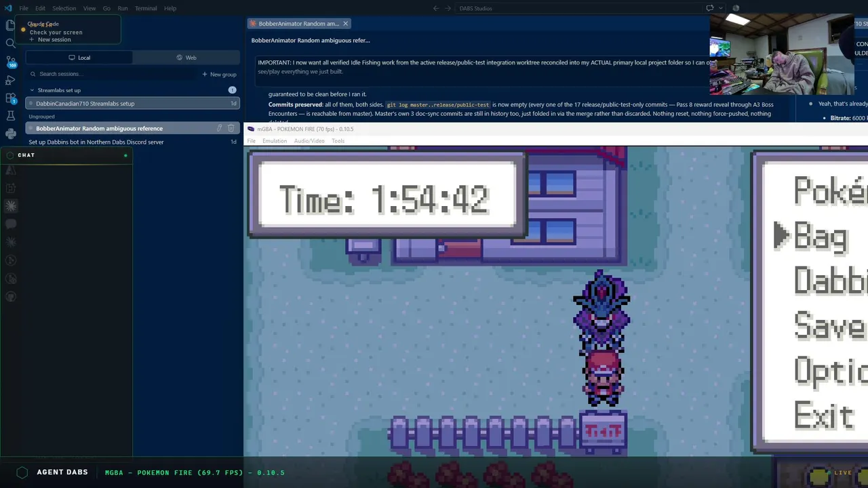Screen dimensions: 868x488
Task: Open the Edit menu in VS Code
Action: (x=41, y=8)
